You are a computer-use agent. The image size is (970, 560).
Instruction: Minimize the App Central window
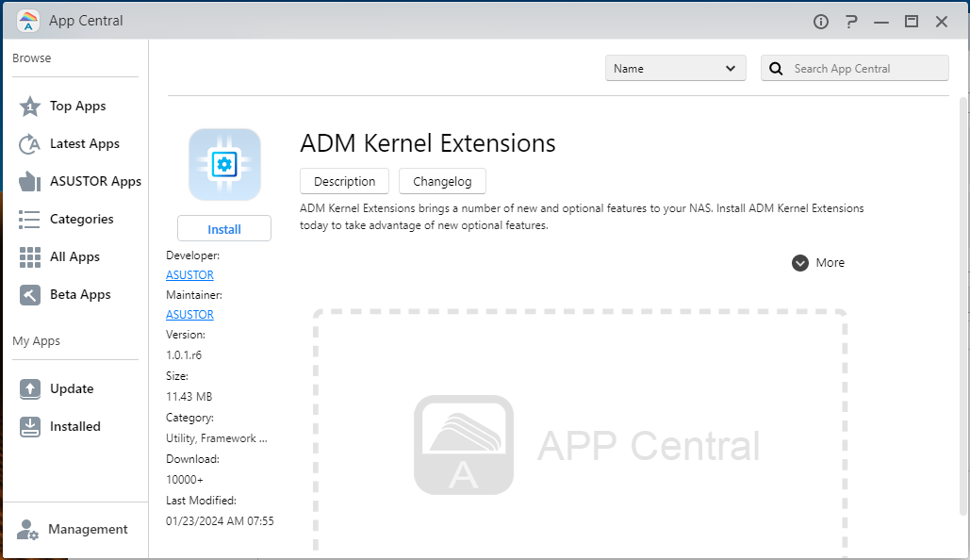tap(881, 22)
